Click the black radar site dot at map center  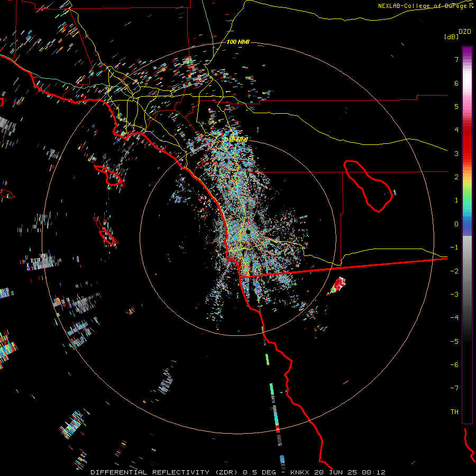[248, 232]
